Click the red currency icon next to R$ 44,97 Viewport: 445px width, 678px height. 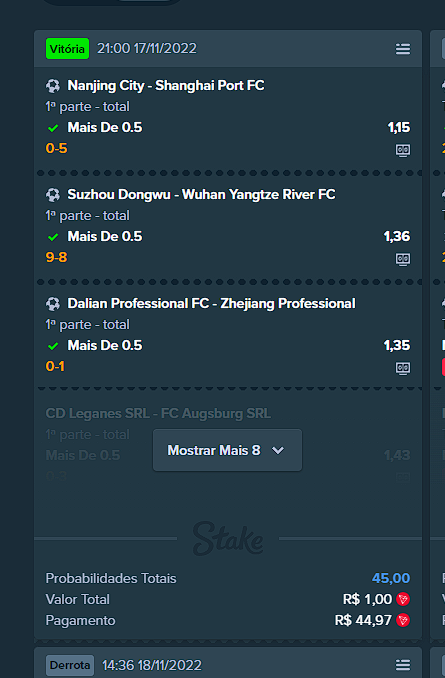click(x=403, y=620)
